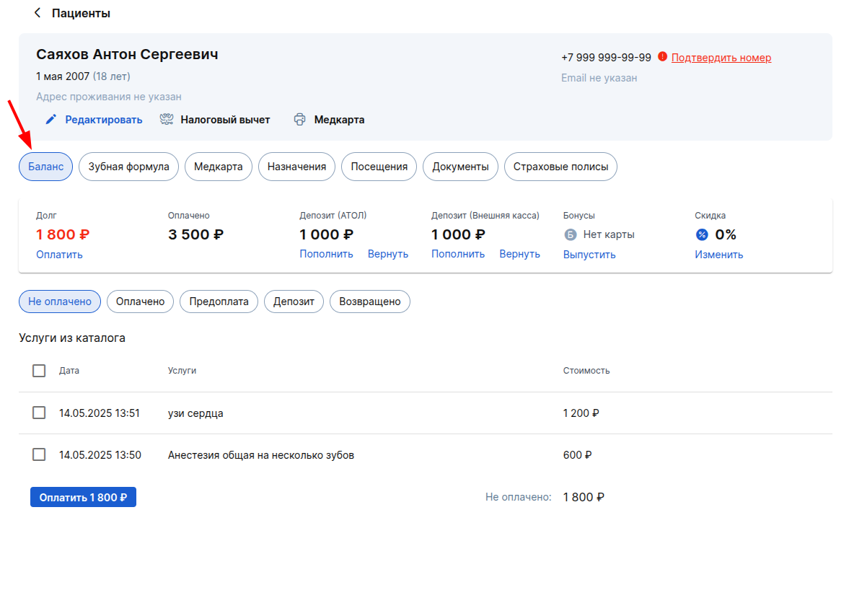Click Подтвердить номер link
Screen dimensions: 849x616
click(x=721, y=58)
